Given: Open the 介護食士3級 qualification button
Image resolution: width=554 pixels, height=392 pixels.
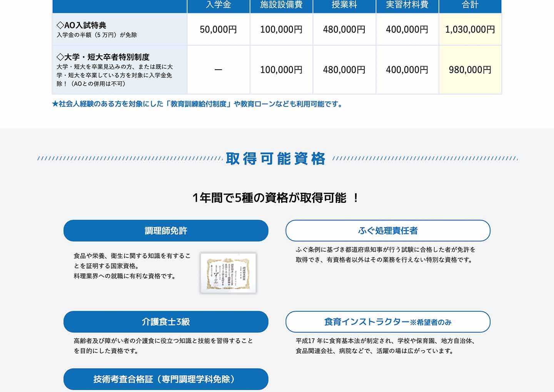Looking at the screenshot, I should click(x=166, y=322).
